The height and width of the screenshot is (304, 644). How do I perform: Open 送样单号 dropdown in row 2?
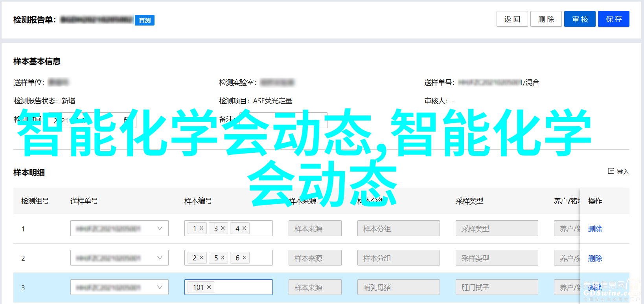pyautogui.click(x=119, y=258)
